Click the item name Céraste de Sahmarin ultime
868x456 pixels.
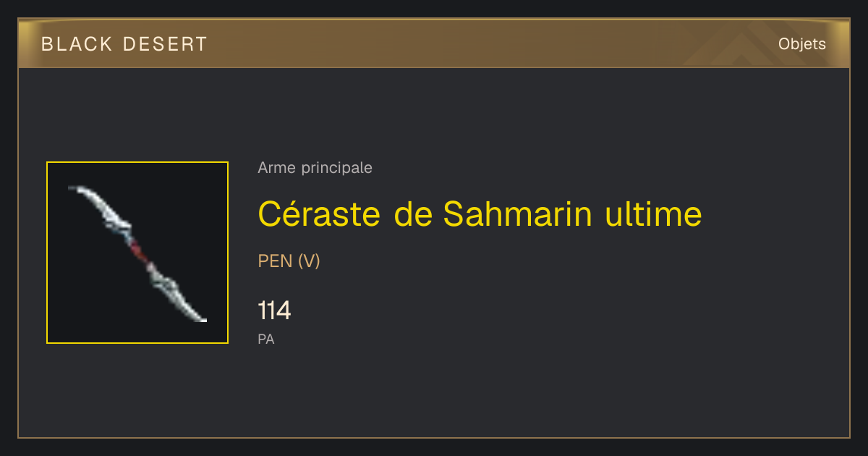click(480, 214)
